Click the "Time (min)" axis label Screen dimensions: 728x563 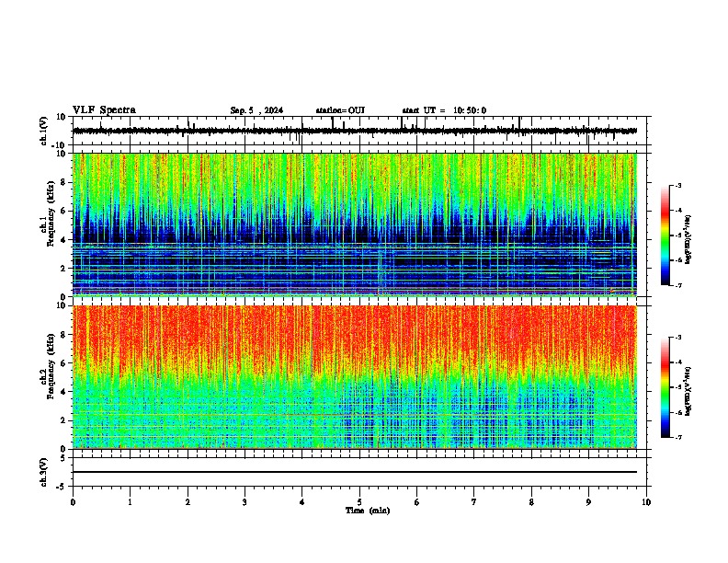pyautogui.click(x=368, y=511)
